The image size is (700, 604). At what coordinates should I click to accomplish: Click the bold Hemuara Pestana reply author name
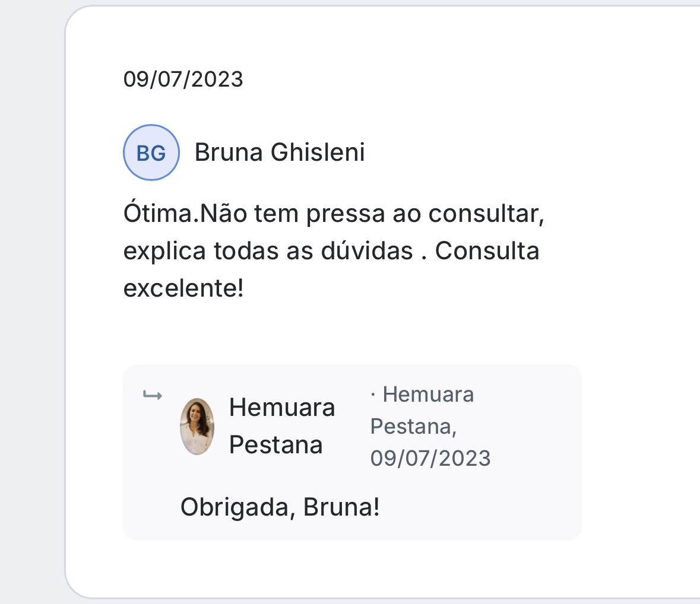[x=282, y=426]
